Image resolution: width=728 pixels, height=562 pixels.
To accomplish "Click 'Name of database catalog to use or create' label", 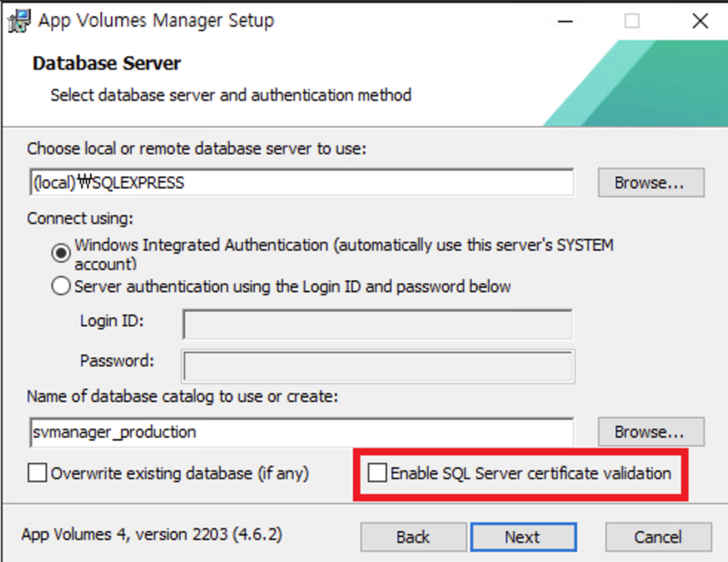I will click(182, 396).
